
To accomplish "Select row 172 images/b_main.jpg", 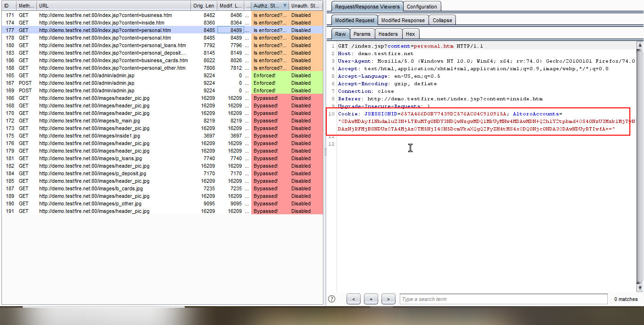I will click(x=162, y=121).
